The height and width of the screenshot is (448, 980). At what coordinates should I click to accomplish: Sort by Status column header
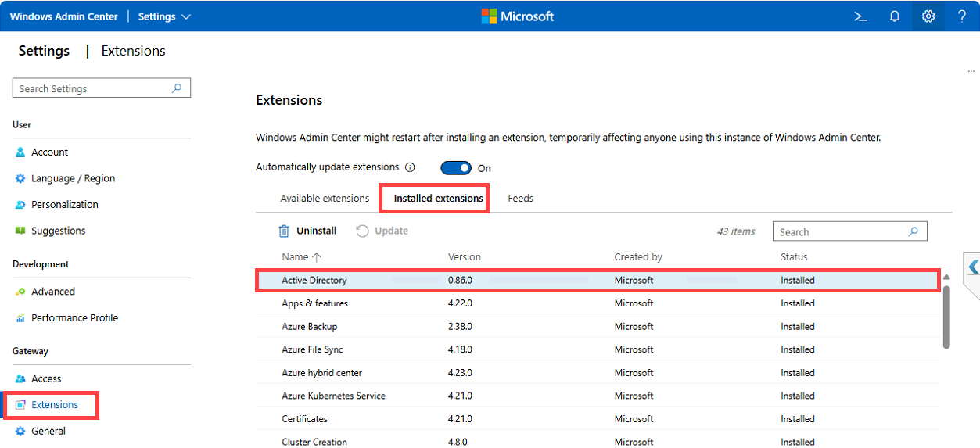click(794, 256)
